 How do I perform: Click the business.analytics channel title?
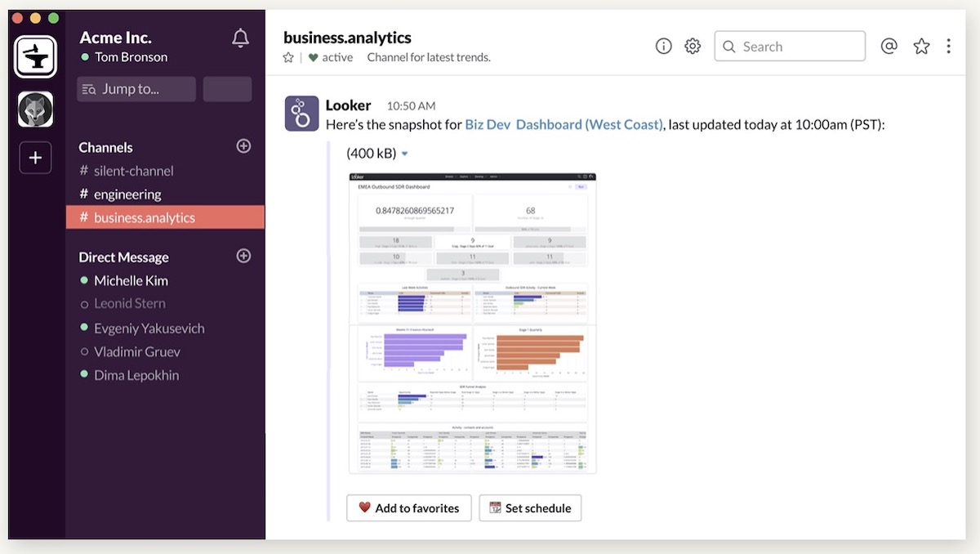point(347,38)
